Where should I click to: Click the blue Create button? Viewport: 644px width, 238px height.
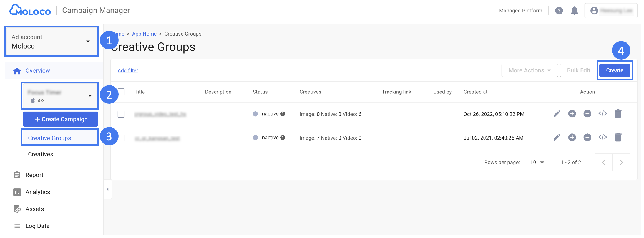[615, 70]
